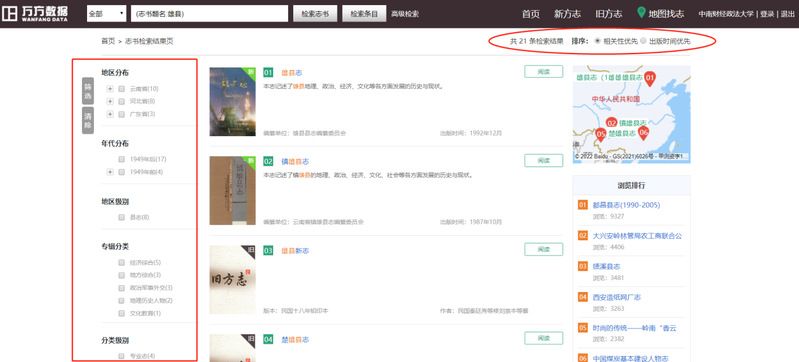Check the 经济综合 category checkbox
Image resolution: width=799 pixels, height=362 pixels.
121,263
